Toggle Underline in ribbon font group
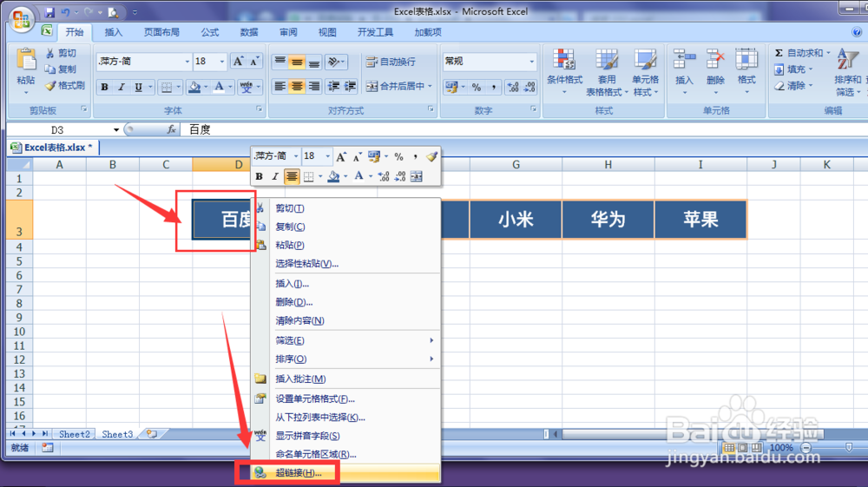This screenshot has height=487, width=868. [138, 87]
